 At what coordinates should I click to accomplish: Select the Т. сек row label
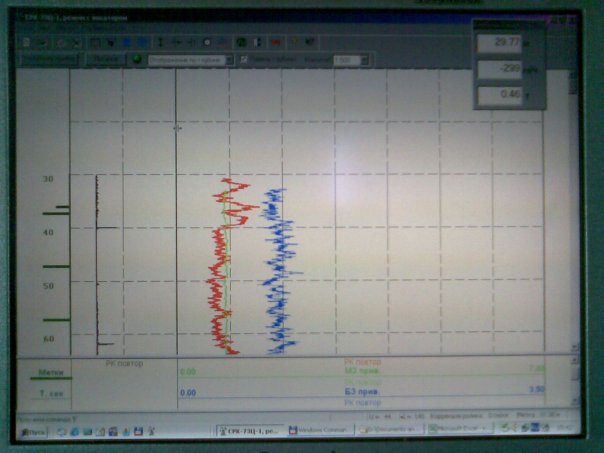tap(50, 392)
